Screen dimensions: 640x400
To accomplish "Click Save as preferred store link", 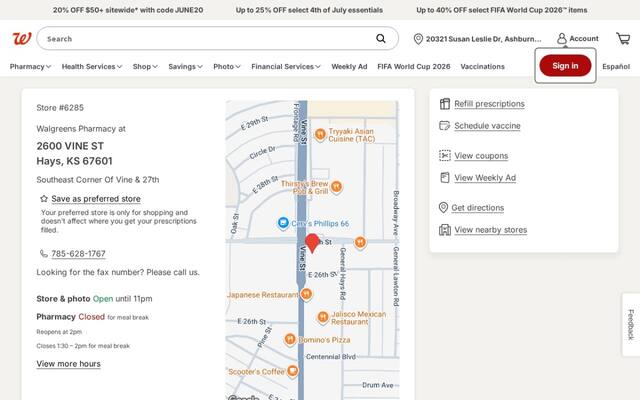I will 96,199.
